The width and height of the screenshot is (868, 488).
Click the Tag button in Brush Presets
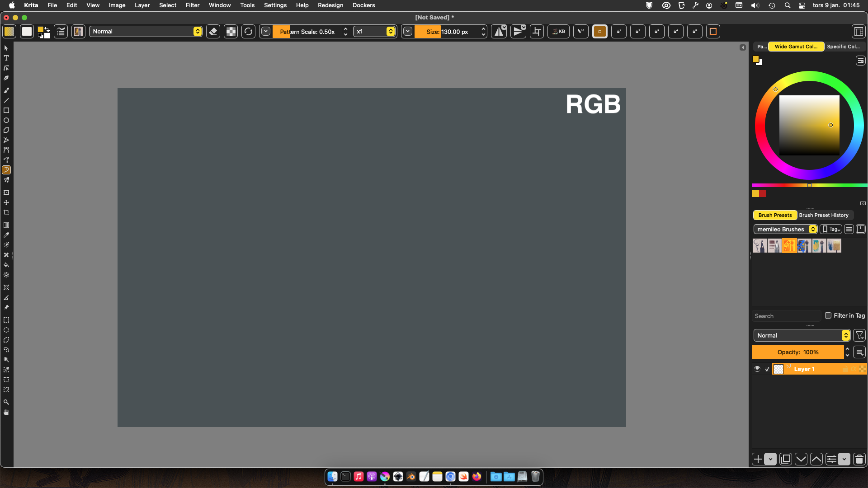pyautogui.click(x=831, y=229)
